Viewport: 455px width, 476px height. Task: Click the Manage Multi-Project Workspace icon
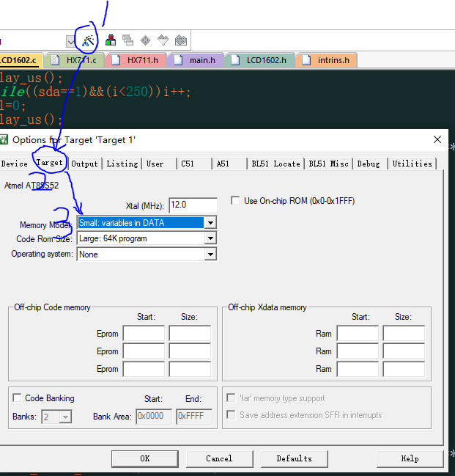(x=127, y=40)
